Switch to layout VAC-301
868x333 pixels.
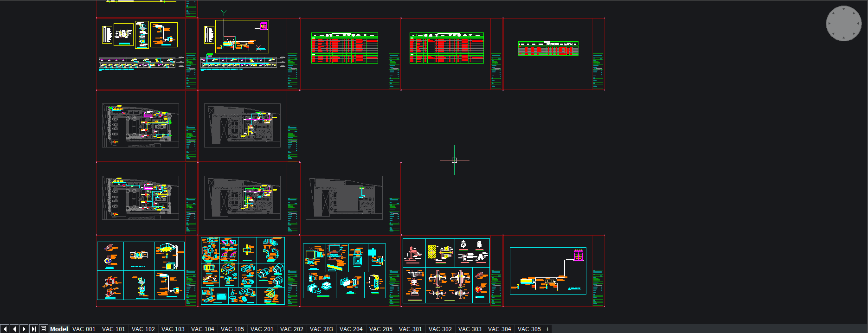[411, 329]
